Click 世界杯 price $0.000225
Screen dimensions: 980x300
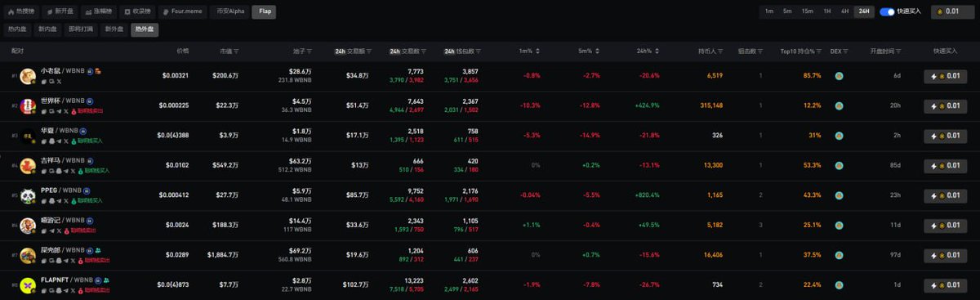point(172,105)
